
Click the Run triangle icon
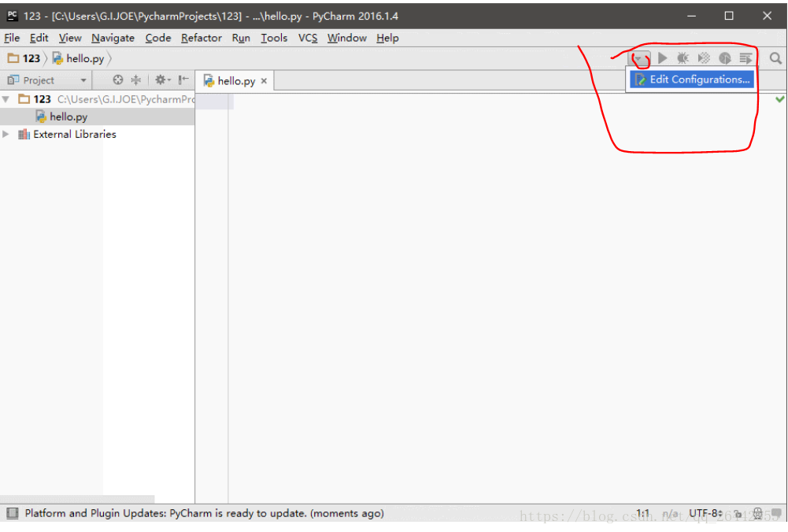662,58
